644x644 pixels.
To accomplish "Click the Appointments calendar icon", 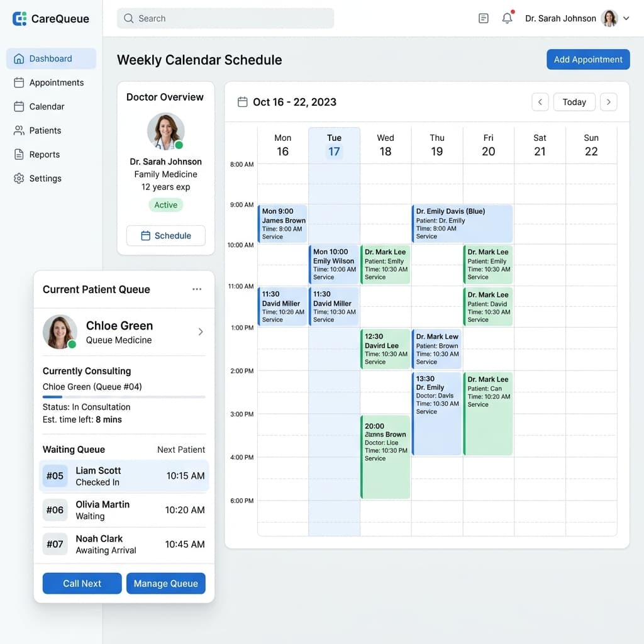I will pyautogui.click(x=19, y=82).
